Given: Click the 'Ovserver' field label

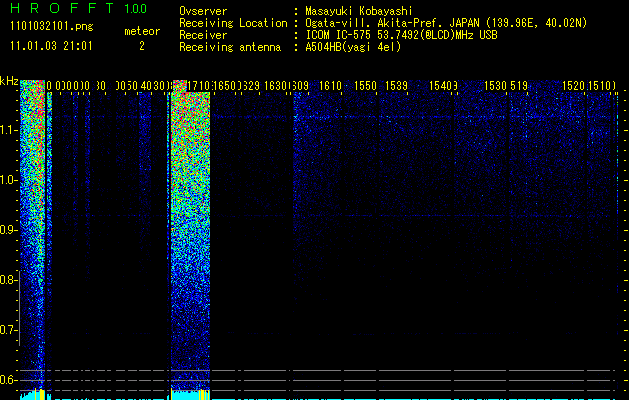Looking at the screenshot, I should coord(203,11).
